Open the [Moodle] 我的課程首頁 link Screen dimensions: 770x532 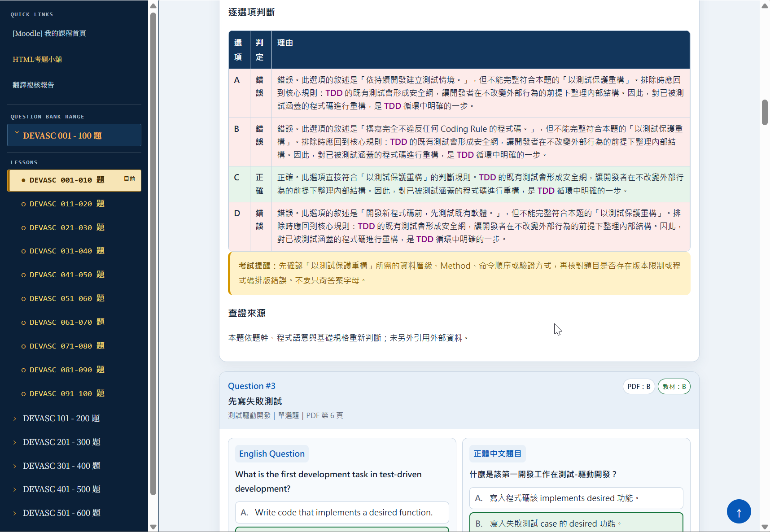pyautogui.click(x=49, y=33)
